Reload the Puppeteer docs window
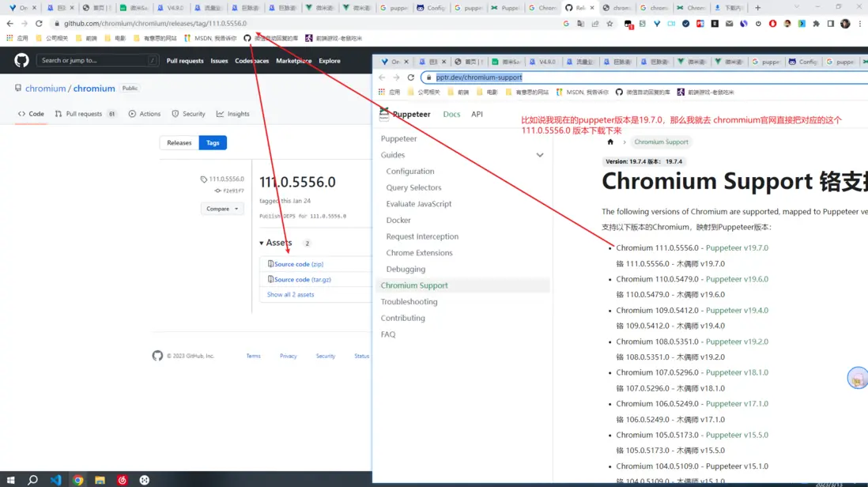The height and width of the screenshot is (487, 868). pos(411,77)
